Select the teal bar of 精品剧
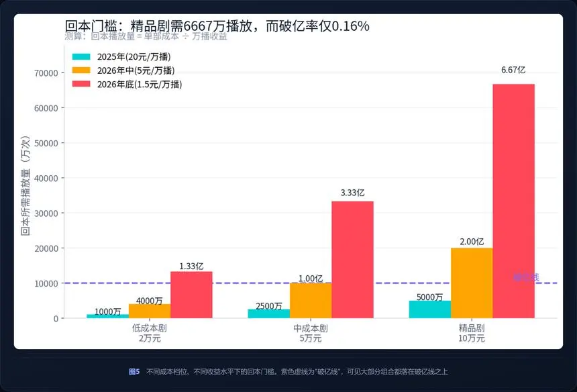 point(430,309)
